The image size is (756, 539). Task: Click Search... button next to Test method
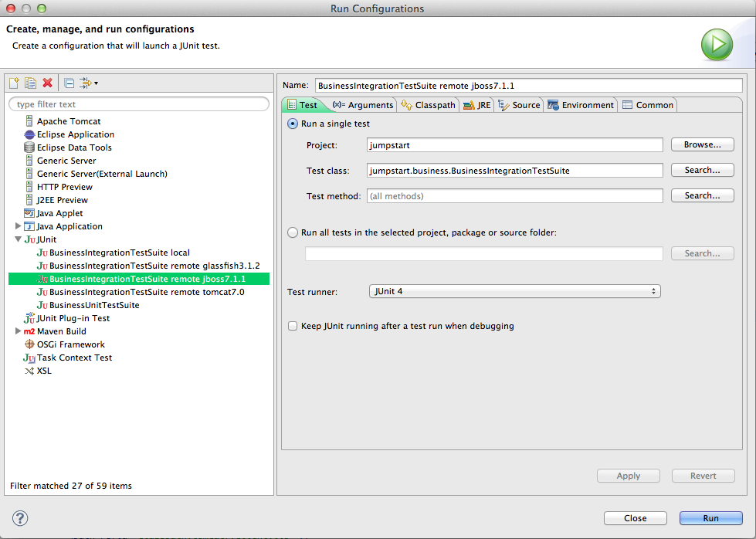[703, 195]
